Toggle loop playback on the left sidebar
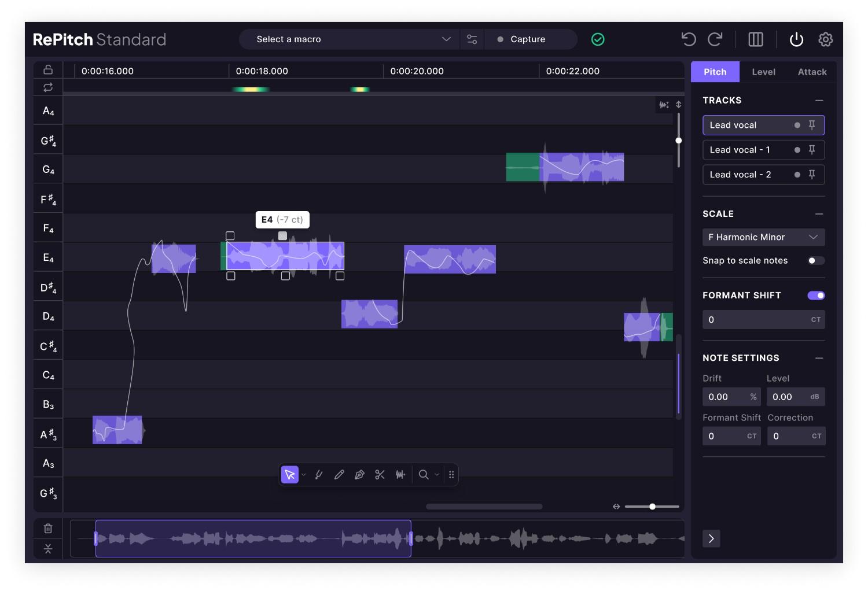Screen dimensions: 868x591 [47, 87]
